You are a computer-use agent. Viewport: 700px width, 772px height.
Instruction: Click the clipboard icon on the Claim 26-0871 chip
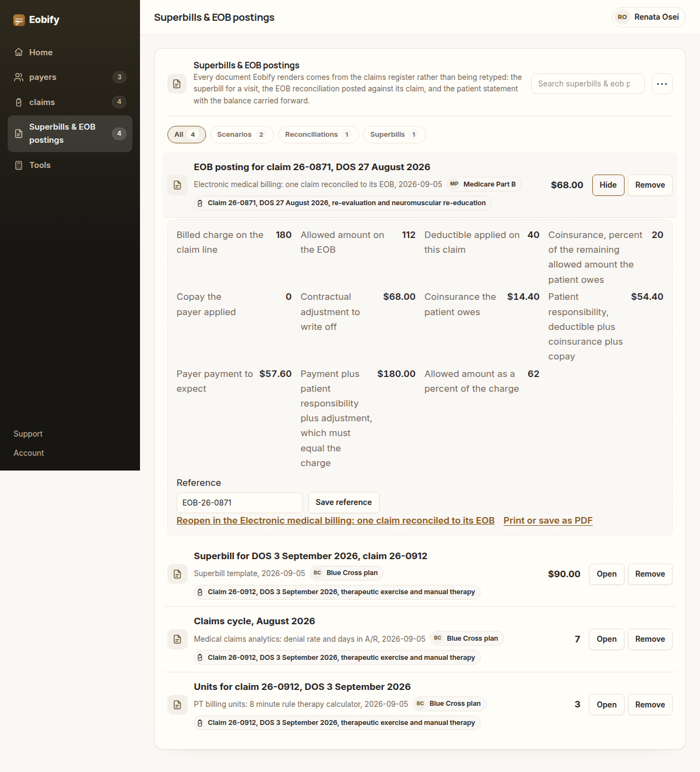tap(200, 203)
